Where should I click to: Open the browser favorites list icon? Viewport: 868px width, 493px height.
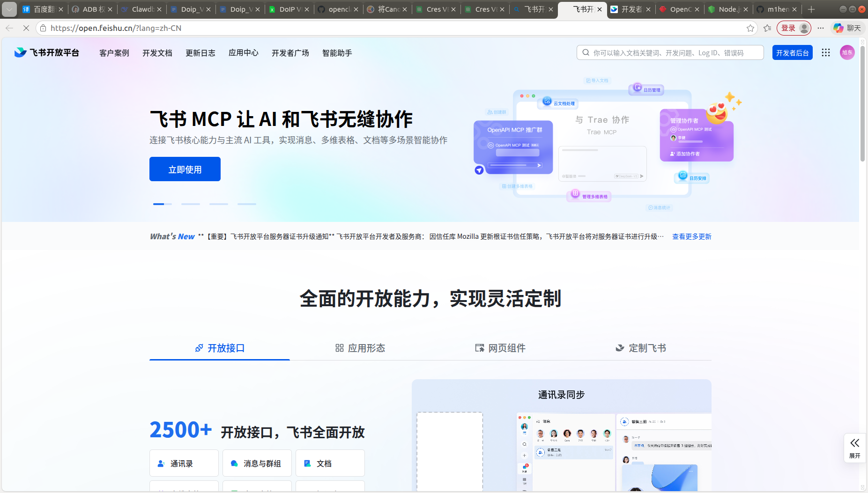(767, 28)
